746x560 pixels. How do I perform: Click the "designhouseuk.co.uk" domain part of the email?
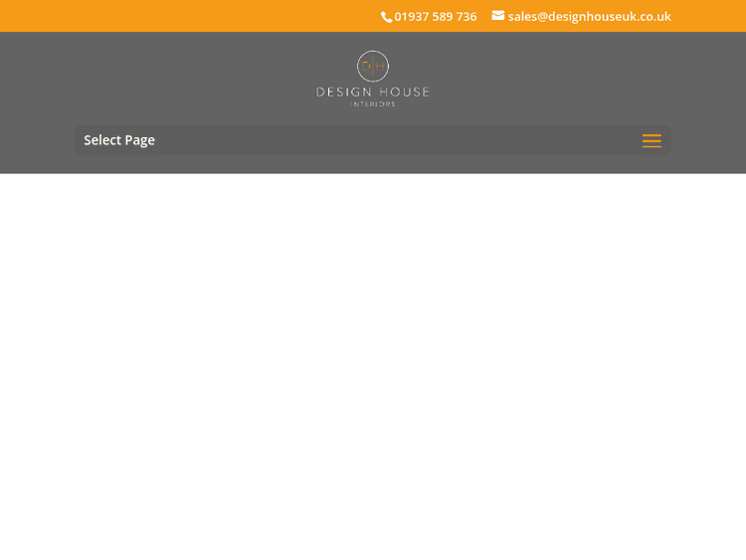611,17
